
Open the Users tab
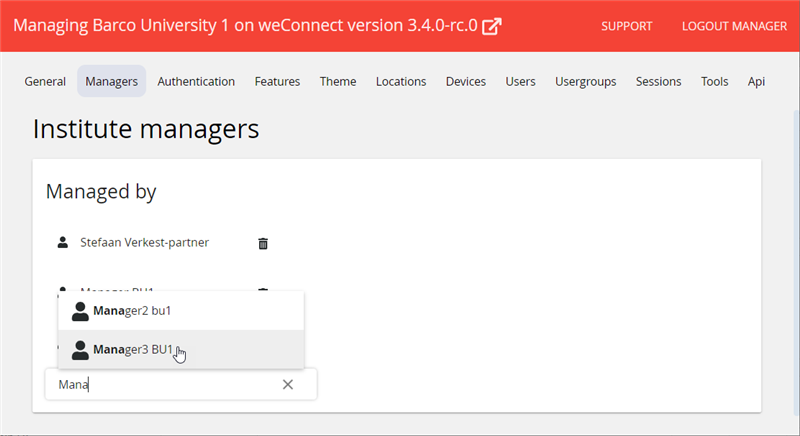[x=520, y=82]
